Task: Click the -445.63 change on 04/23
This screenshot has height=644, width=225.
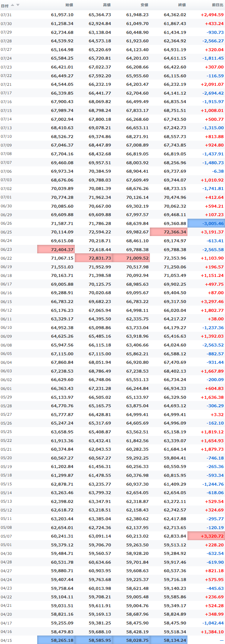Action: point(215,588)
